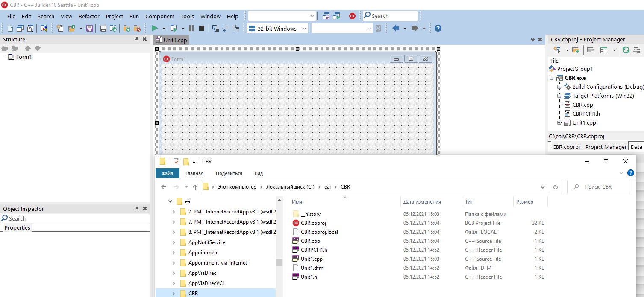Screen dimensions: 644x297
Task: Pause the running program
Action: pyautogui.click(x=191, y=28)
